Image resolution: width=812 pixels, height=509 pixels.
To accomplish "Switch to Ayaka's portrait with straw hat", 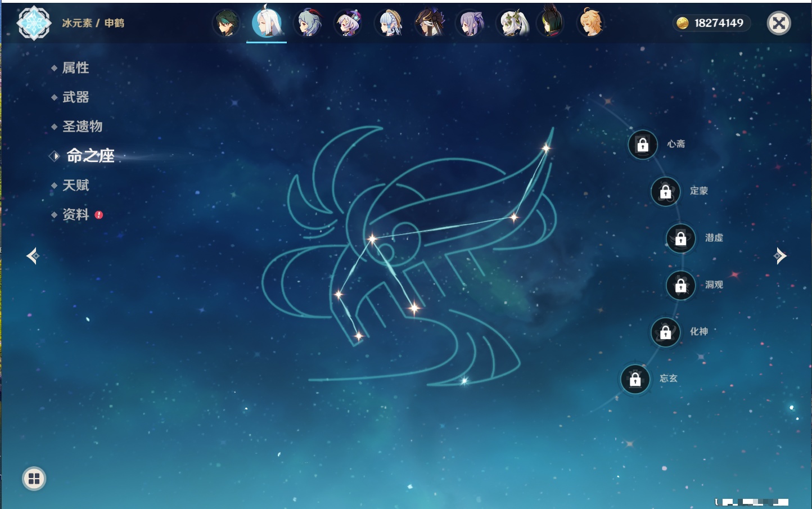I will click(389, 23).
